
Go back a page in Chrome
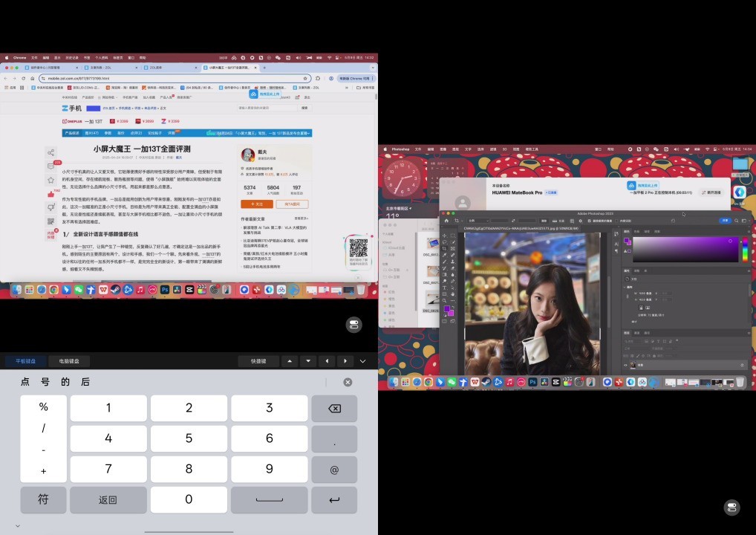6,78
